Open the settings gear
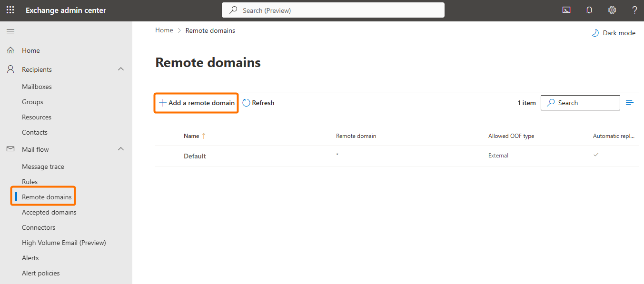Screen dimensions: 644x284 612,10
